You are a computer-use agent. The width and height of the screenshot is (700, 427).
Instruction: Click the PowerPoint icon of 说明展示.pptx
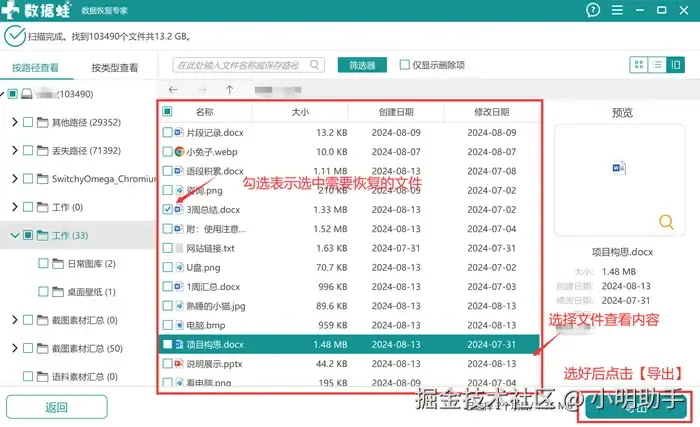click(179, 364)
